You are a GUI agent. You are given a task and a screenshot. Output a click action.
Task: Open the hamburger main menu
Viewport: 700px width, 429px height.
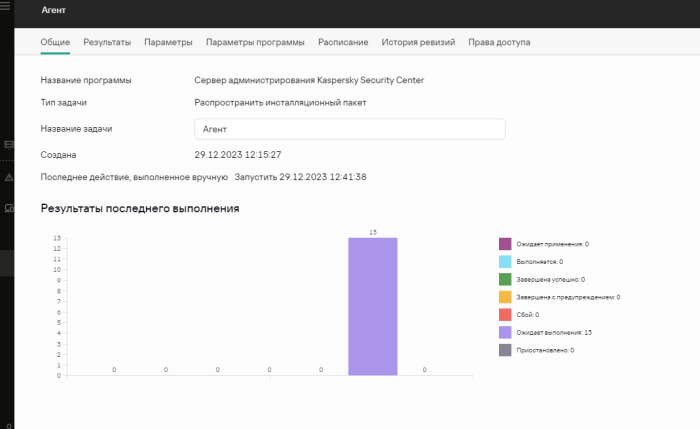tap(5, 6)
